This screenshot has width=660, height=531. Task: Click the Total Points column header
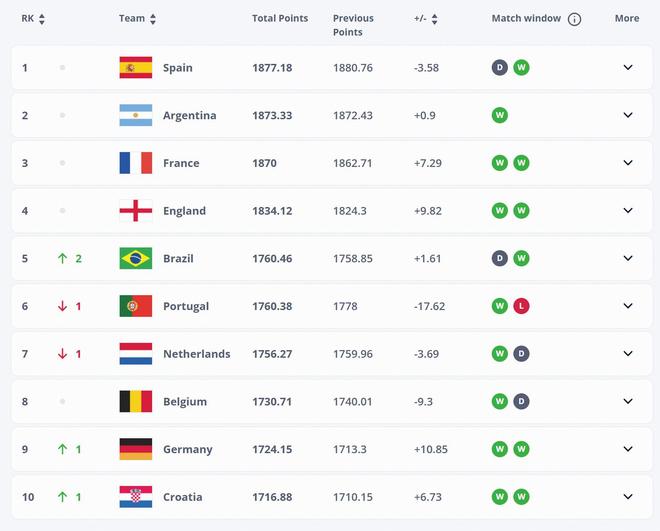click(x=280, y=19)
